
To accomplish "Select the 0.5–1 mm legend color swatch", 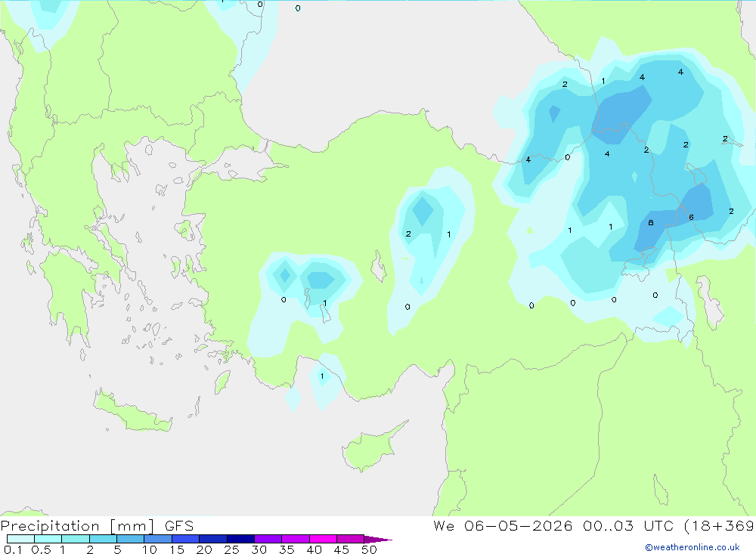I will click(x=48, y=539).
